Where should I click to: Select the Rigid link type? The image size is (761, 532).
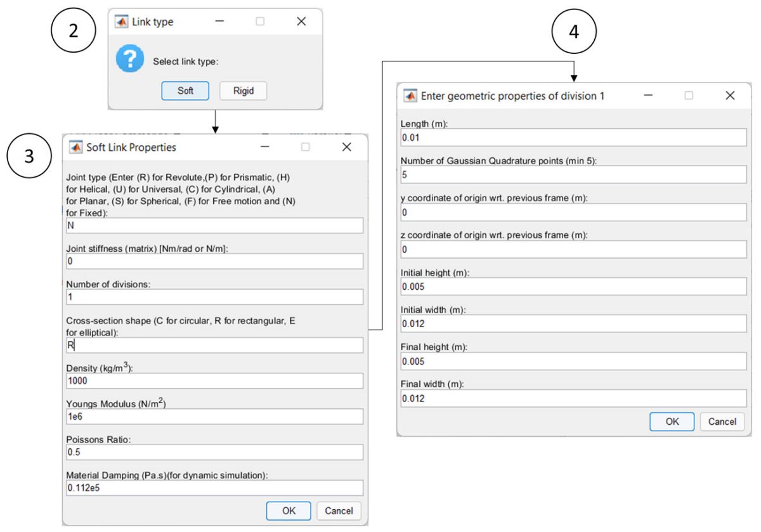coord(243,91)
